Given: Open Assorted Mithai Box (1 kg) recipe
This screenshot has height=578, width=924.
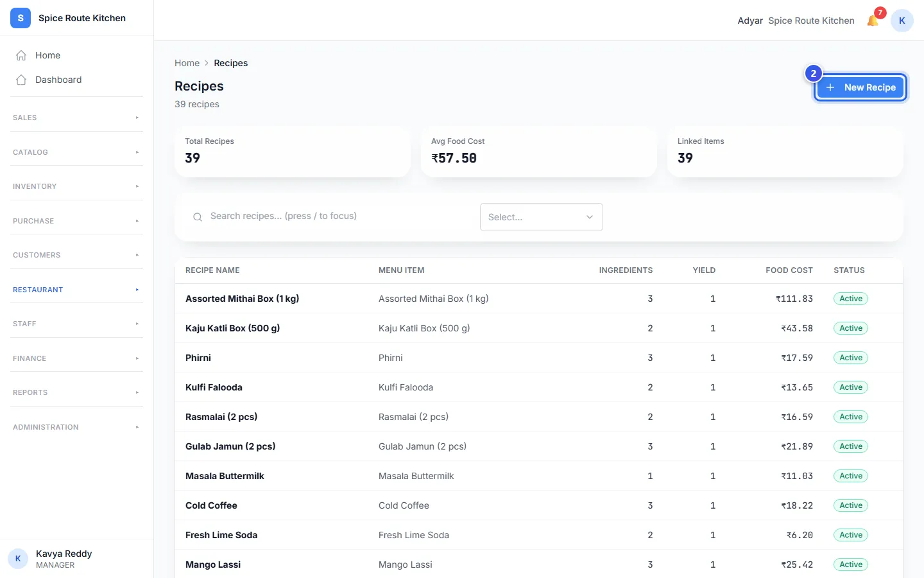Looking at the screenshot, I should click(x=538, y=299).
